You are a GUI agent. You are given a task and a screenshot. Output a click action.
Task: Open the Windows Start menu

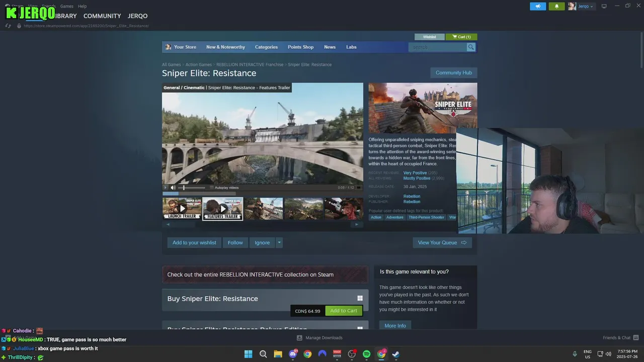click(248, 354)
